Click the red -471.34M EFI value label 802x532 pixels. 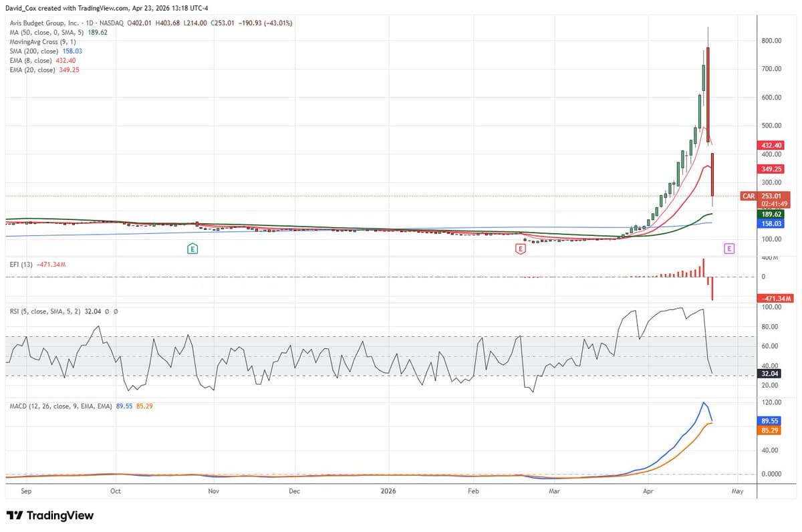tap(775, 298)
